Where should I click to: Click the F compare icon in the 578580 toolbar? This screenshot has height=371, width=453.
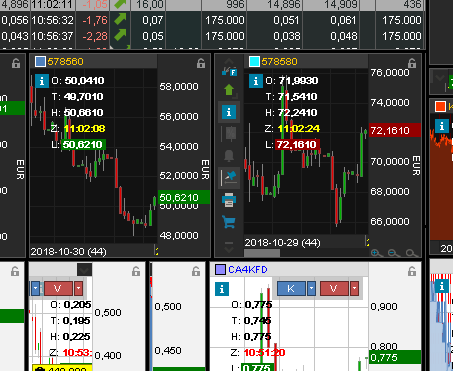pyautogui.click(x=230, y=71)
